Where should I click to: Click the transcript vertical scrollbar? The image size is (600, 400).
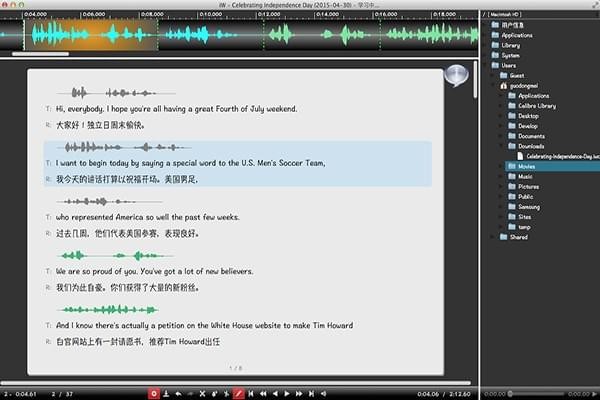475,80
